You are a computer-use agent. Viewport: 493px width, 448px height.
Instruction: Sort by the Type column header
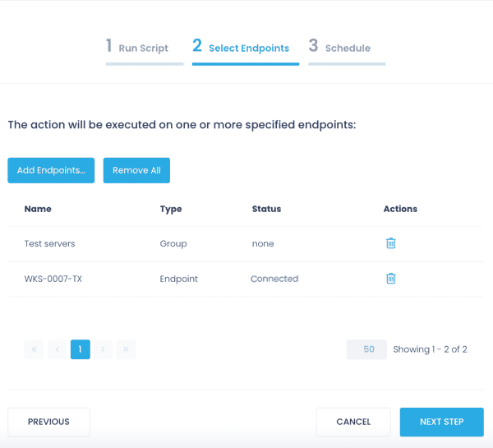[171, 209]
